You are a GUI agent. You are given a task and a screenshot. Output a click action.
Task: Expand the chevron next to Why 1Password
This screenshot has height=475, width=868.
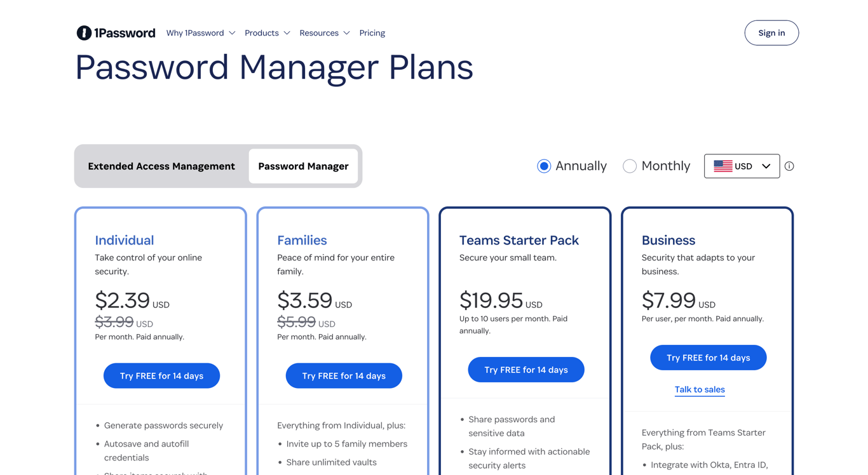click(x=232, y=33)
